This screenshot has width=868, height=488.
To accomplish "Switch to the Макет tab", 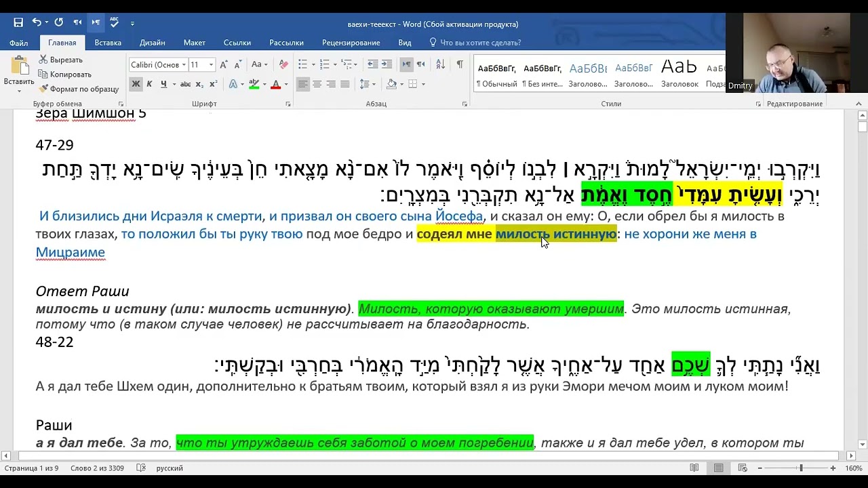I will tap(195, 43).
